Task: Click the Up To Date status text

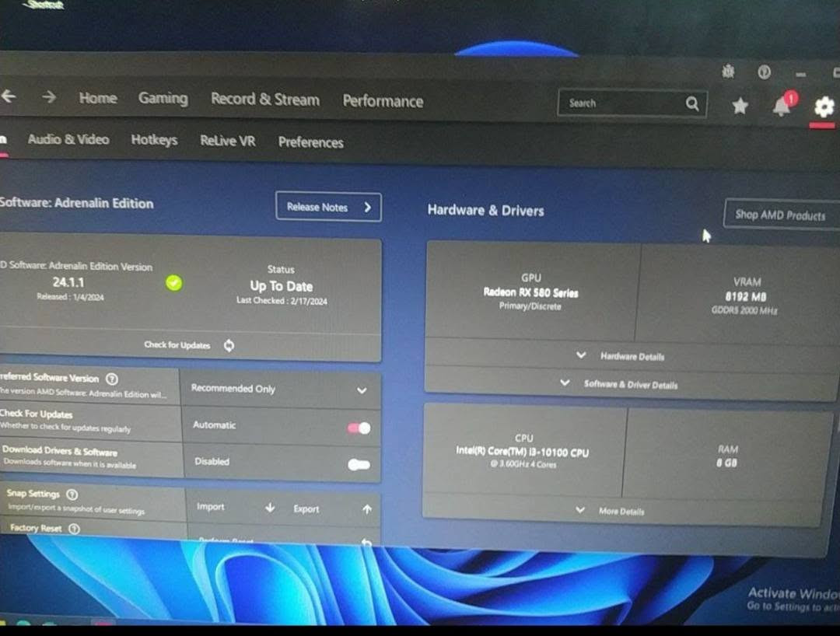Action: click(282, 286)
